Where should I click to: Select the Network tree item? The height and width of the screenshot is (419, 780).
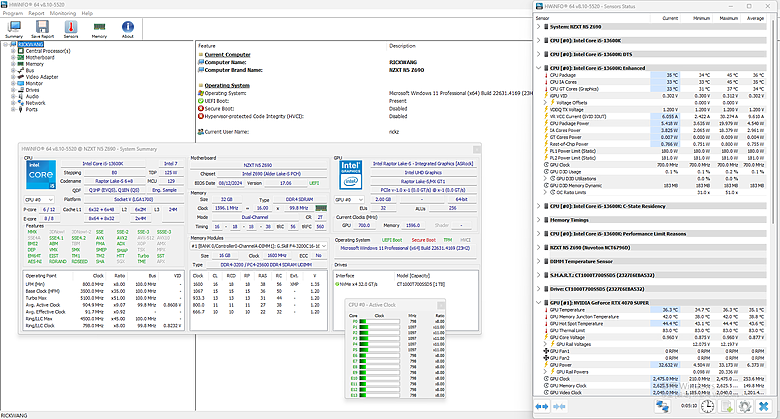tap(35, 103)
